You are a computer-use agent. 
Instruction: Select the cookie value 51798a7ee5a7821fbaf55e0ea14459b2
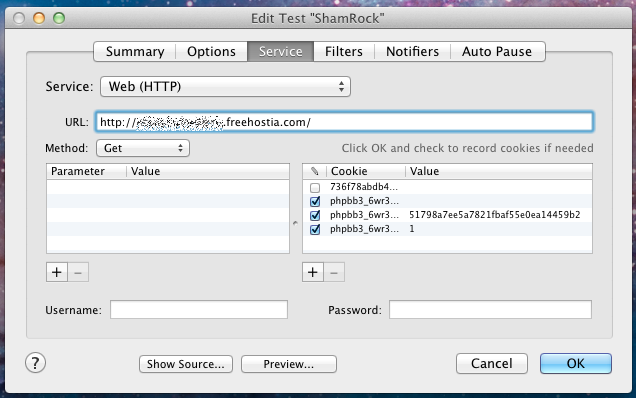pos(494,215)
